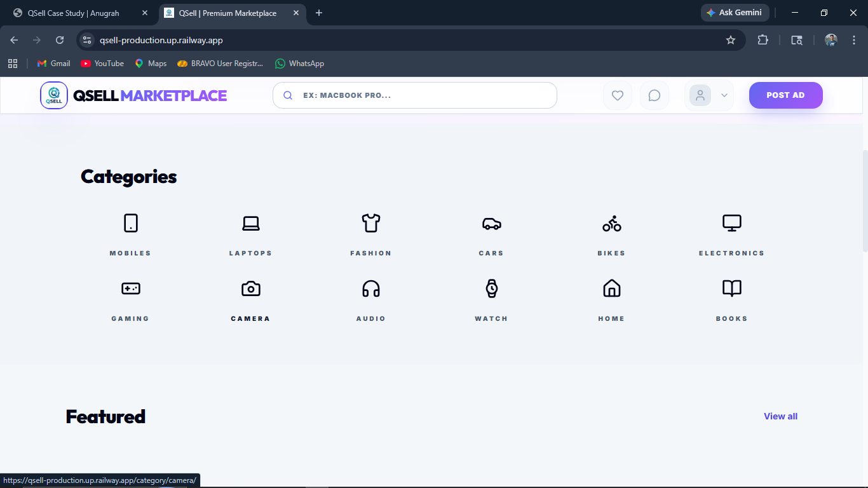Click View all featured link
Viewport: 868px width, 488px height.
click(x=780, y=416)
